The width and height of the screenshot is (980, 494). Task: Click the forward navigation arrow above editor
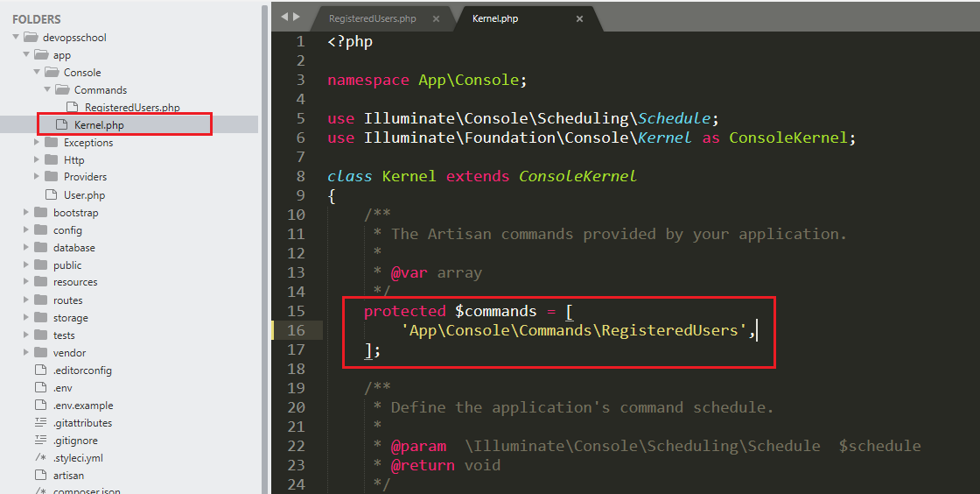click(x=296, y=18)
